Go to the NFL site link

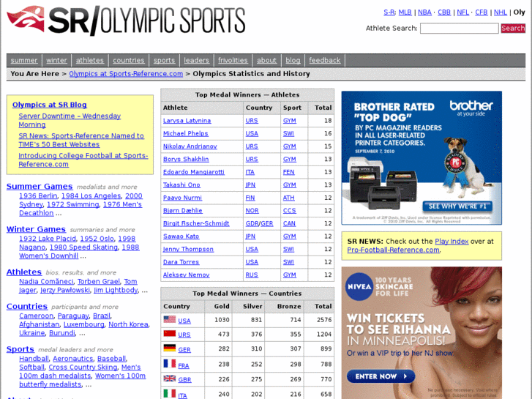462,12
